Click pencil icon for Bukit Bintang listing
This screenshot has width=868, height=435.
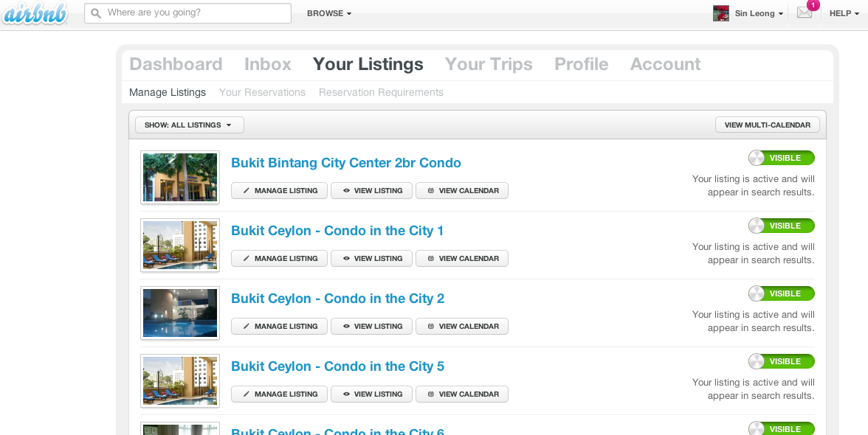point(247,191)
